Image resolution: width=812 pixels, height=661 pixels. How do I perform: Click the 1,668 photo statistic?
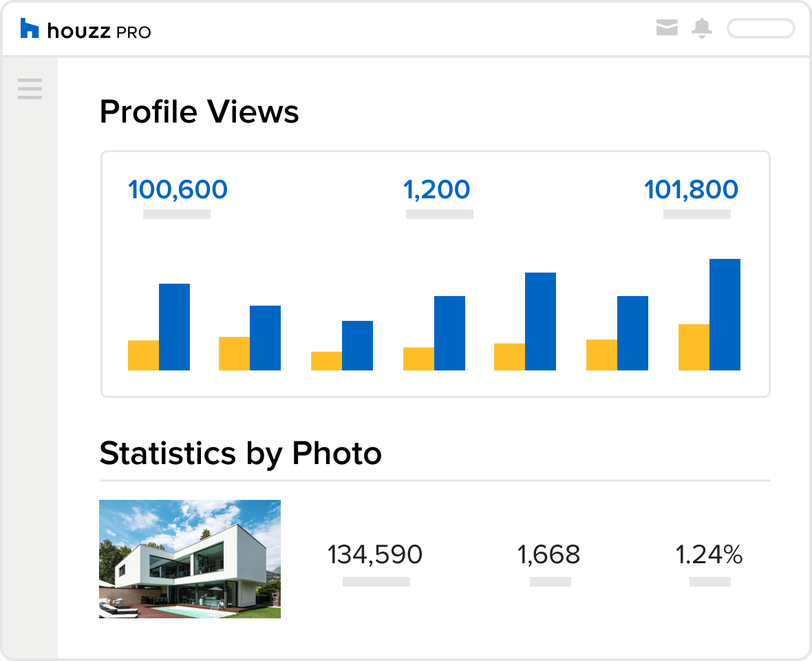[548, 554]
